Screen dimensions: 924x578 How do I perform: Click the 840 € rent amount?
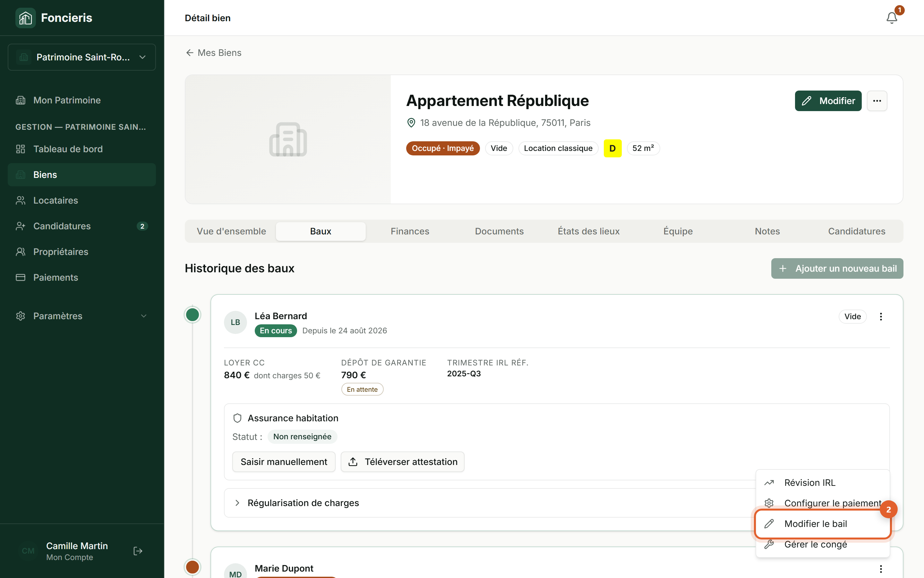[x=237, y=375]
